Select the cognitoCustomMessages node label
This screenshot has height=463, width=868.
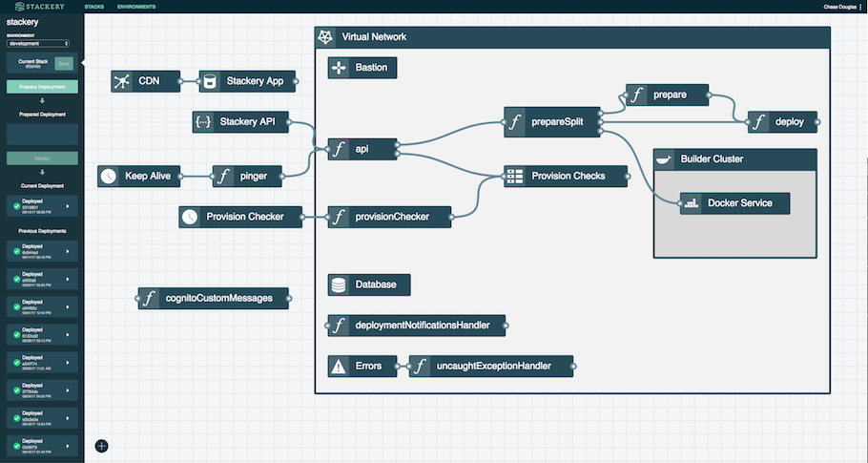coord(219,298)
